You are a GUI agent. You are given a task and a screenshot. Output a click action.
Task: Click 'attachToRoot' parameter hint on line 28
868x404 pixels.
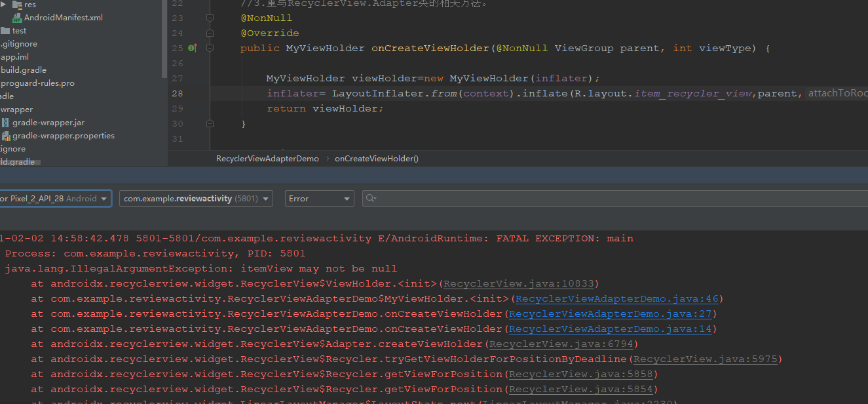[838, 93]
